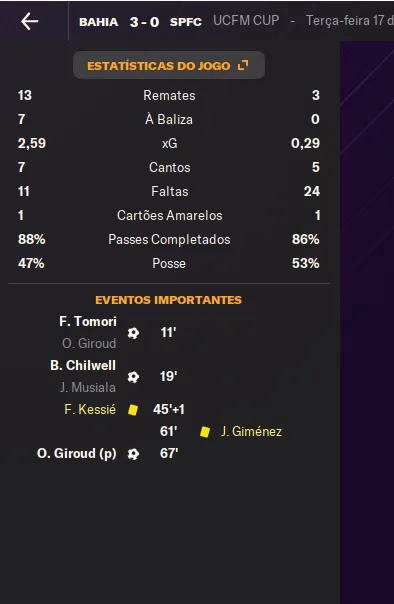This screenshot has height=604, width=394.
Task: Select the xG statistic row
Action: [x=169, y=143]
